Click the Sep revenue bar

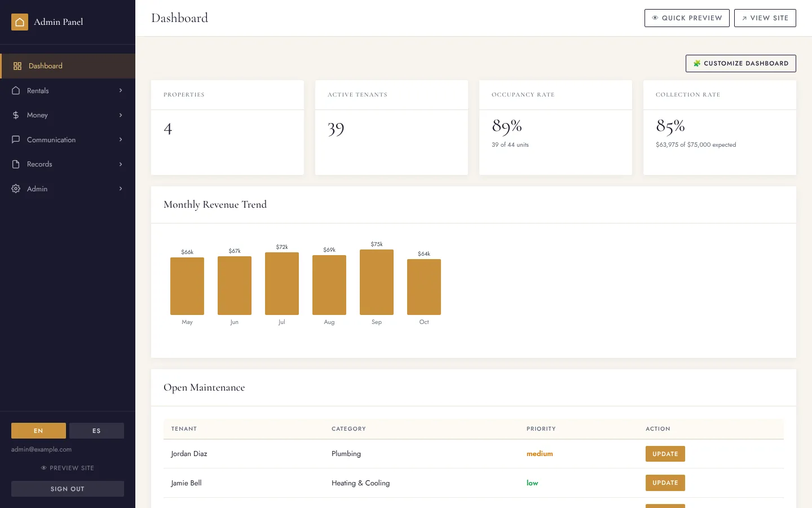(x=377, y=282)
